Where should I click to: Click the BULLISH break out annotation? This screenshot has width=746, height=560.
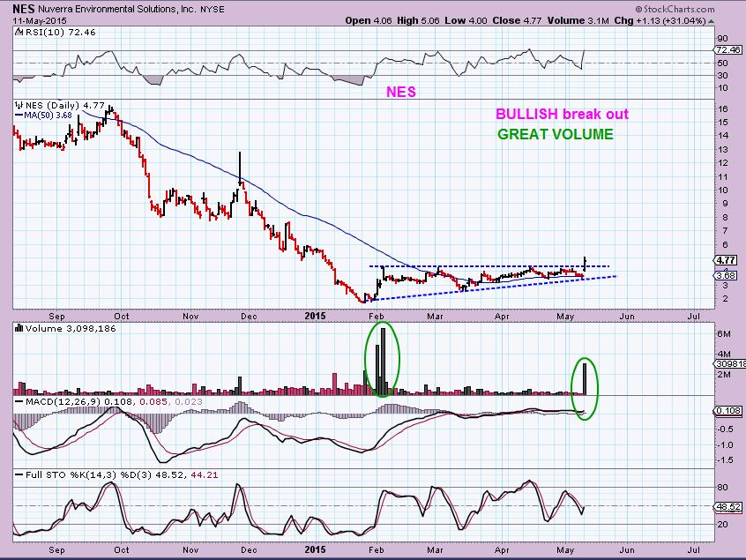562,114
